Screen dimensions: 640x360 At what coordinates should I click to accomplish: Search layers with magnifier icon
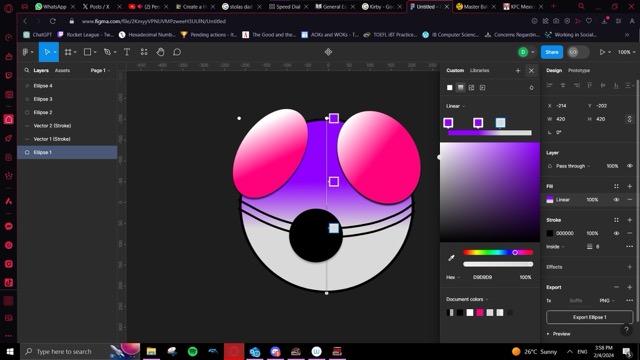[x=27, y=70]
